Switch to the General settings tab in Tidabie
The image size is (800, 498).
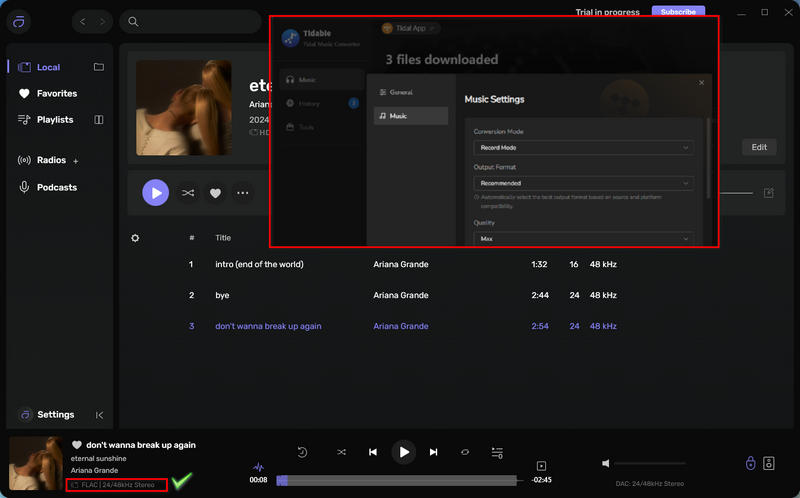(x=411, y=92)
